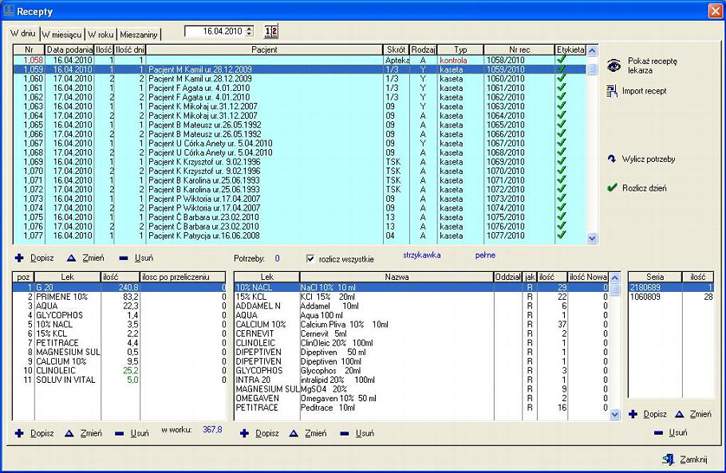Click into the date field showing 16.04.2010
726x473 pixels.
tap(212, 33)
